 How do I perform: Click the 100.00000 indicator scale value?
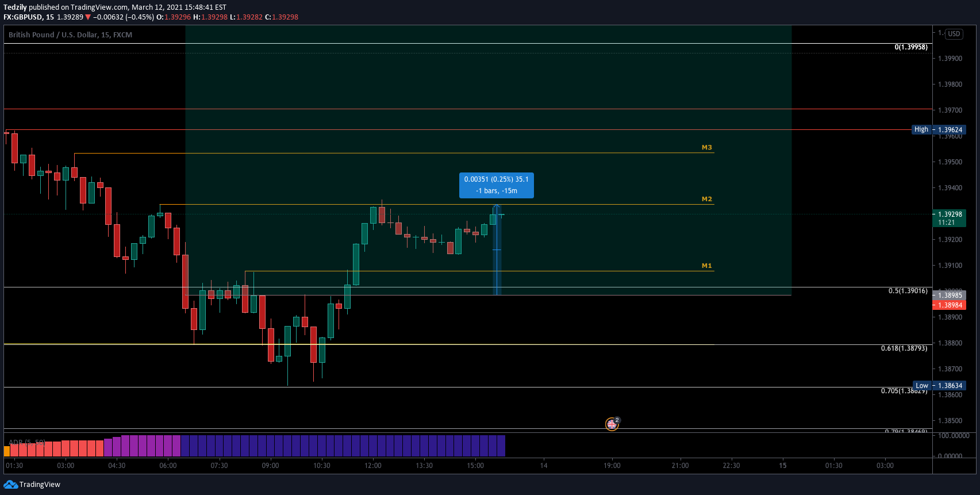pos(954,436)
